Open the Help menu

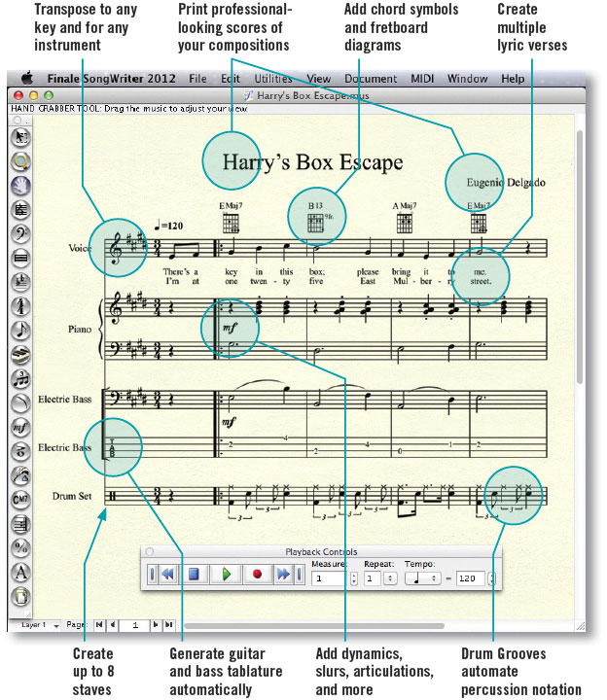click(x=513, y=79)
